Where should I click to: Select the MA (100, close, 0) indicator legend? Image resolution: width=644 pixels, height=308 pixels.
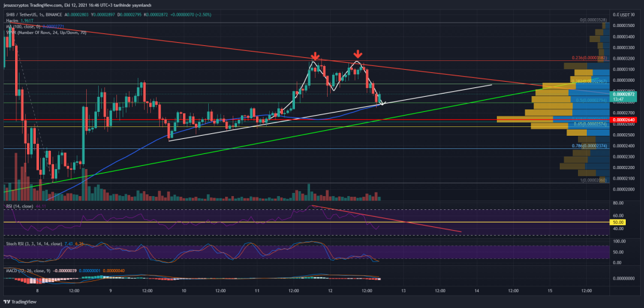[25, 26]
